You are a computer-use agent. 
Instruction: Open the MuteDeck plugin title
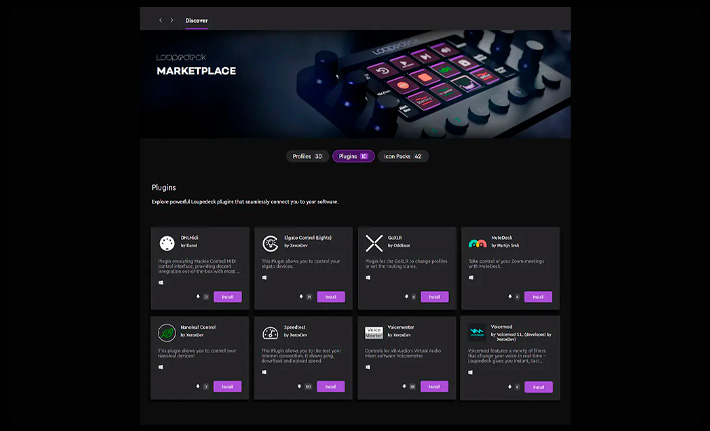pos(502,238)
